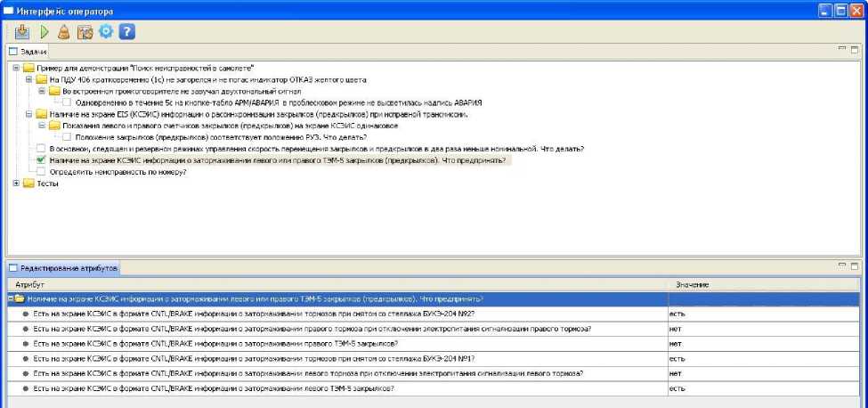Minimize the 'Задачи' panel
The image size is (868, 408).
pyautogui.click(x=842, y=49)
